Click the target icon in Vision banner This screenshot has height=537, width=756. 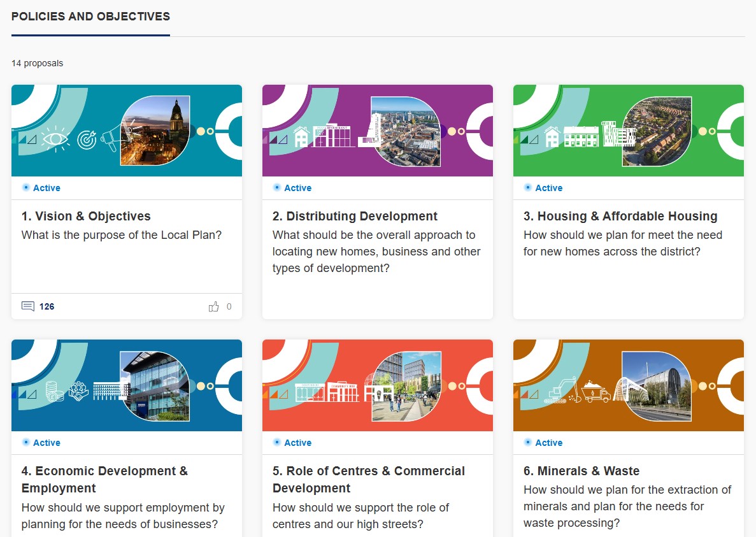[x=86, y=140]
